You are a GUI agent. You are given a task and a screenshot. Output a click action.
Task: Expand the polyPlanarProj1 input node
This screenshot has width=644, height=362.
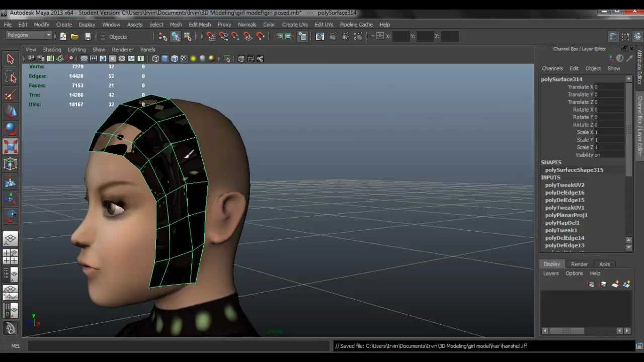[x=566, y=215]
